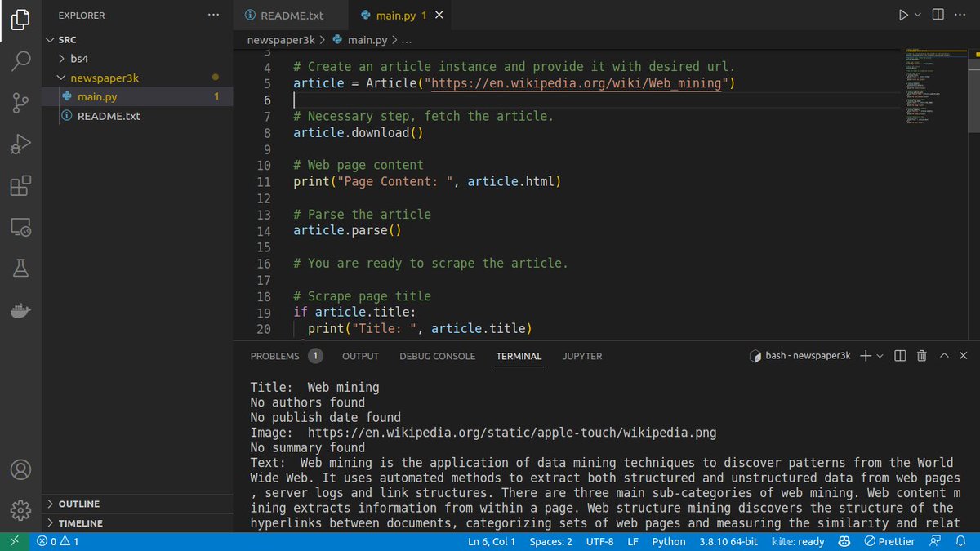Collapse the SRC root folder
The height and width of the screenshot is (551, 980).
coord(137,40)
